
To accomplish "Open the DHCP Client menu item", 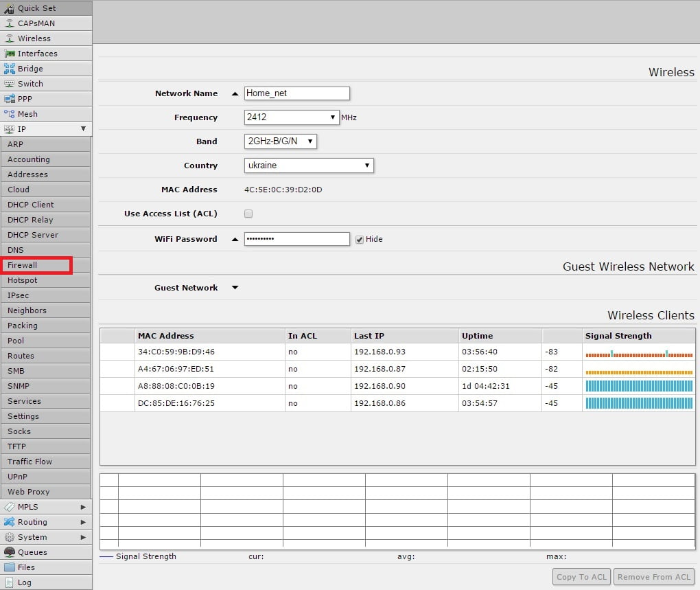I will 45,205.
